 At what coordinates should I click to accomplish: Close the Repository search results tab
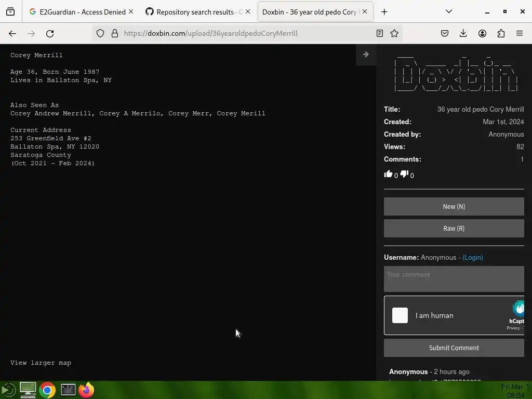click(x=248, y=11)
